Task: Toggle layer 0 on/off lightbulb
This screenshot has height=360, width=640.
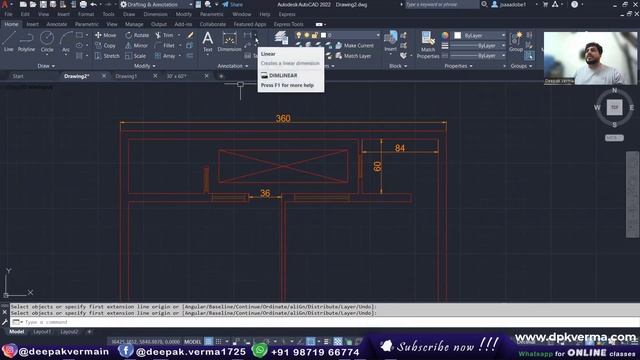Action: [x=299, y=36]
